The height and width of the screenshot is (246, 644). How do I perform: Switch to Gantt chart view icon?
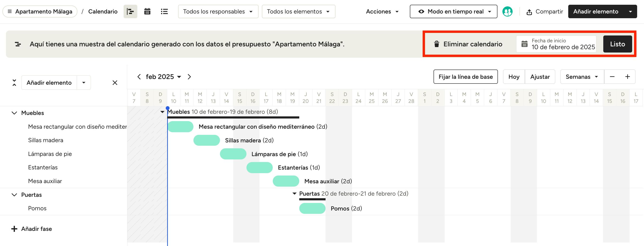click(130, 12)
